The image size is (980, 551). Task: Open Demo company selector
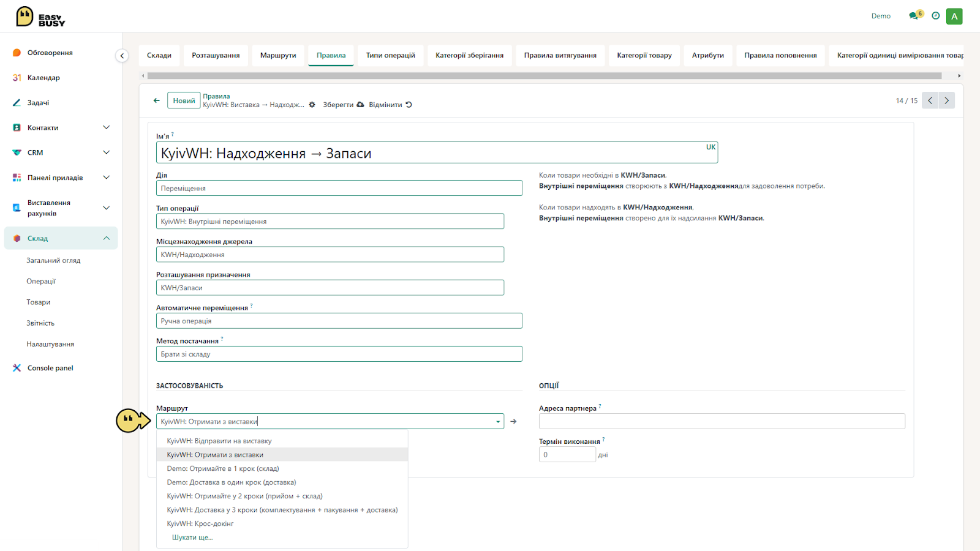coord(881,16)
